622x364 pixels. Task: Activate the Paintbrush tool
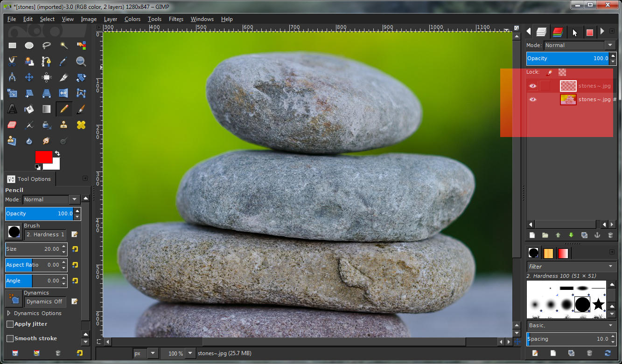click(x=81, y=109)
